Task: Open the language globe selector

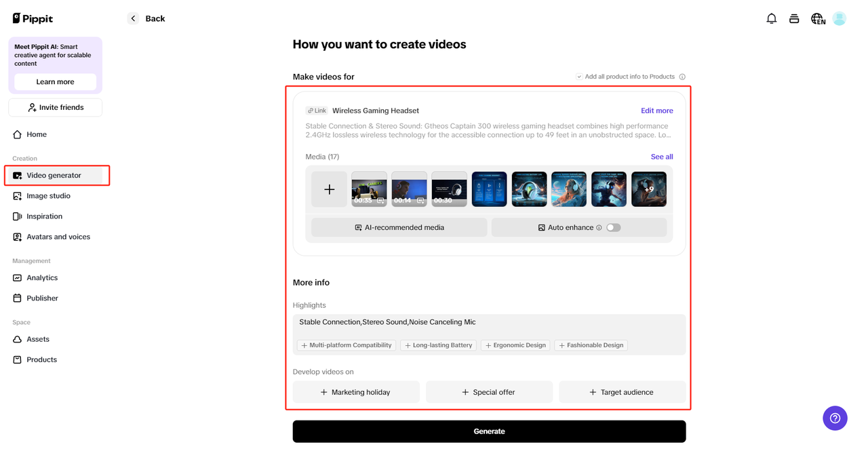Action: (818, 19)
